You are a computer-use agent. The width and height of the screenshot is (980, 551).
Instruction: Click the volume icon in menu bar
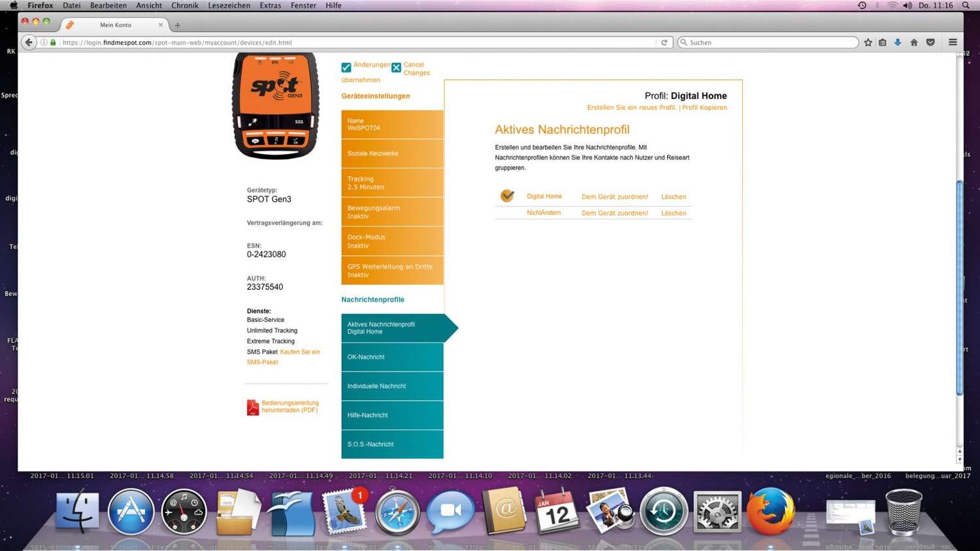point(907,5)
